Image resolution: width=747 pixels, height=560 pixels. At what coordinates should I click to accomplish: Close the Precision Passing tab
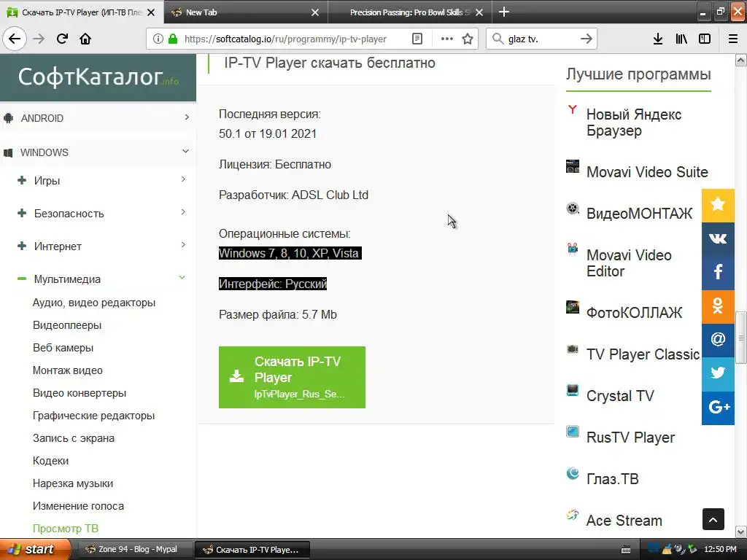pyautogui.click(x=479, y=12)
